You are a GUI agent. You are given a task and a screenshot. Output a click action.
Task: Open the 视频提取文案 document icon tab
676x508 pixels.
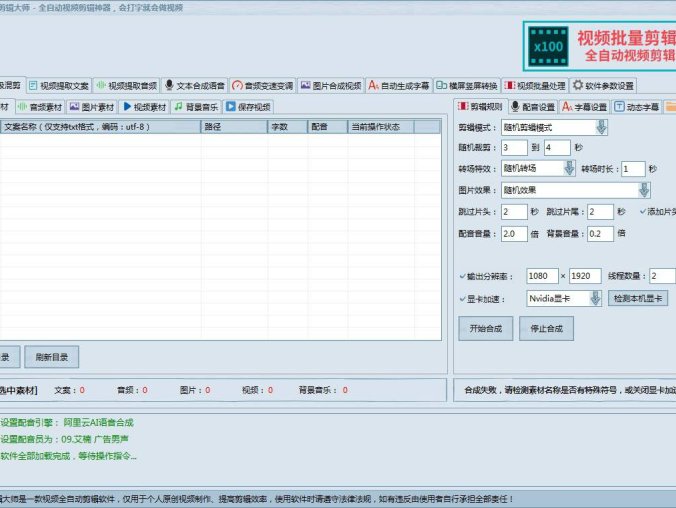pyautogui.click(x=33, y=85)
